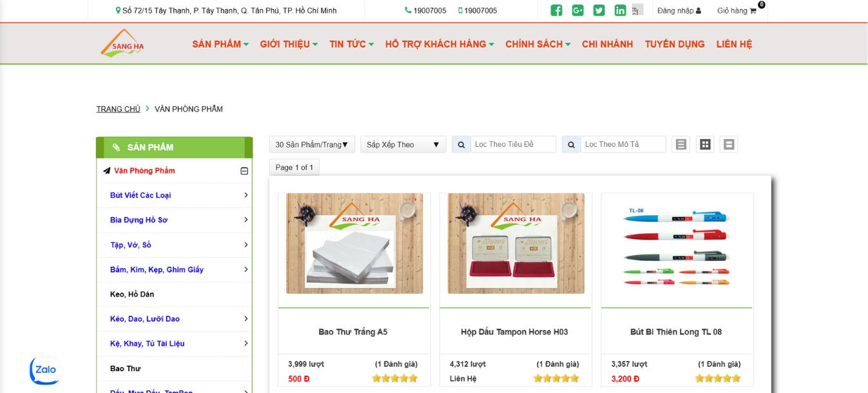Select Bao Thư category
The height and width of the screenshot is (393, 868).
pos(125,368)
